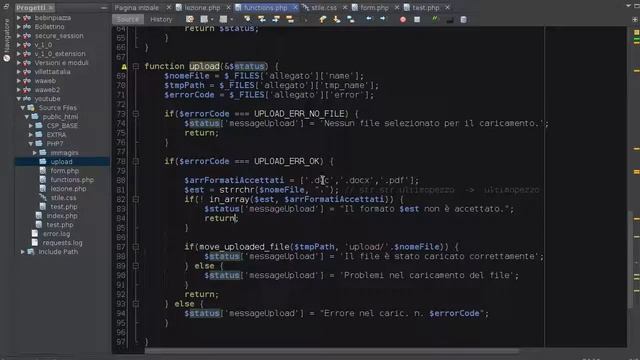This screenshot has height=360, width=640.
Task: Click the Shift Line Left arrow icon
Action: pos(369,19)
